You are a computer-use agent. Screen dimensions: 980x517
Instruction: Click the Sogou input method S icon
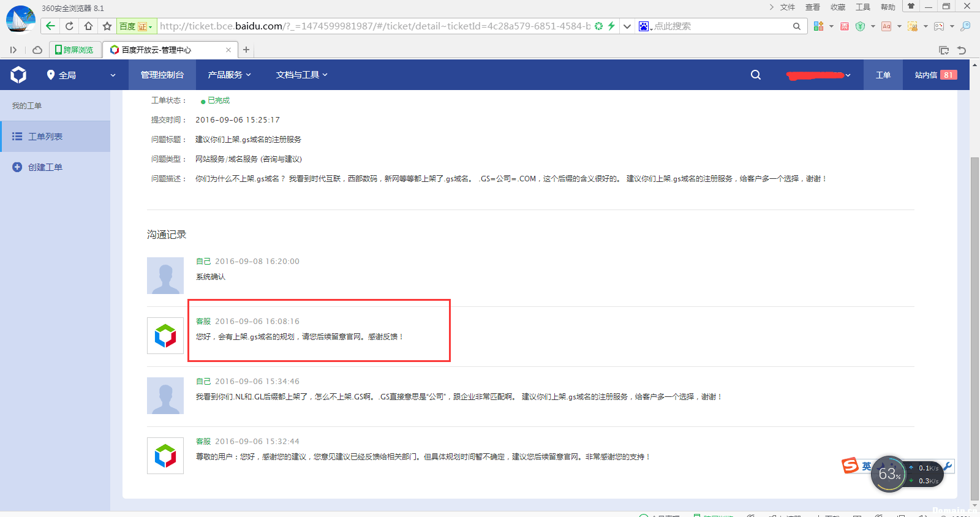pyautogui.click(x=850, y=466)
